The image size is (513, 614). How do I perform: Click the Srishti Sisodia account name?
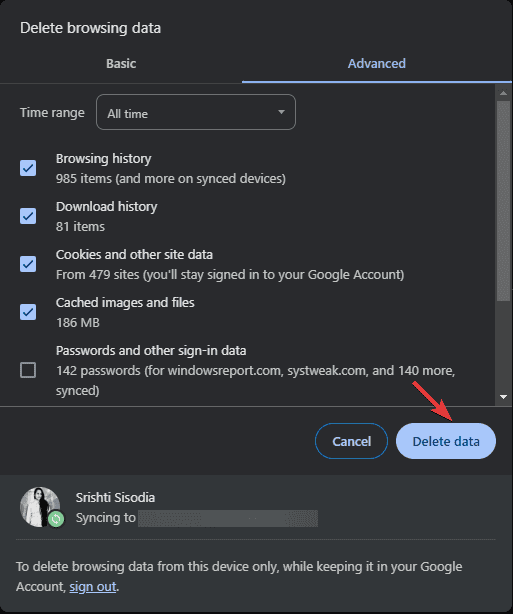(115, 497)
